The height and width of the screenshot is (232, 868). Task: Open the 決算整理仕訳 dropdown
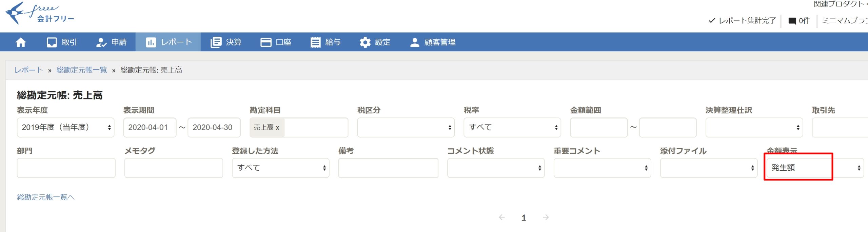click(754, 128)
